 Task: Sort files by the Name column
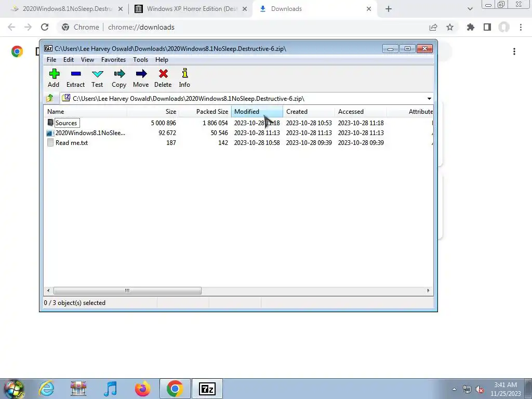tap(86, 112)
